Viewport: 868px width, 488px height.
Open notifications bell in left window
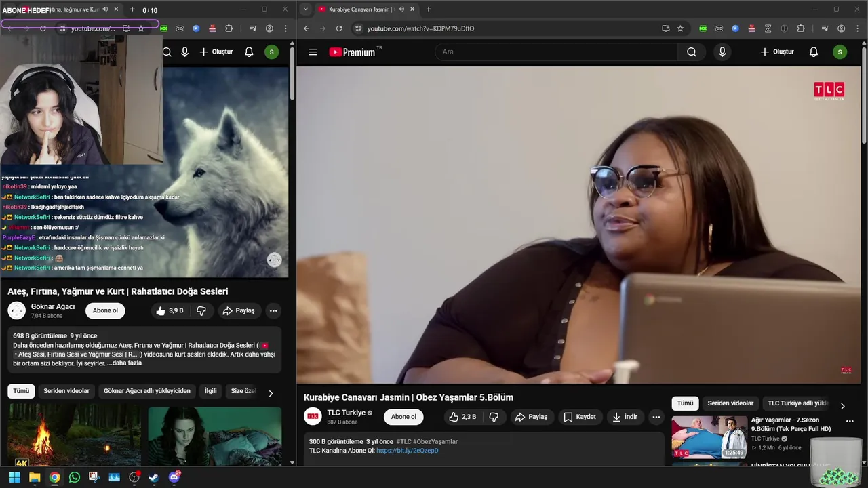[249, 52]
